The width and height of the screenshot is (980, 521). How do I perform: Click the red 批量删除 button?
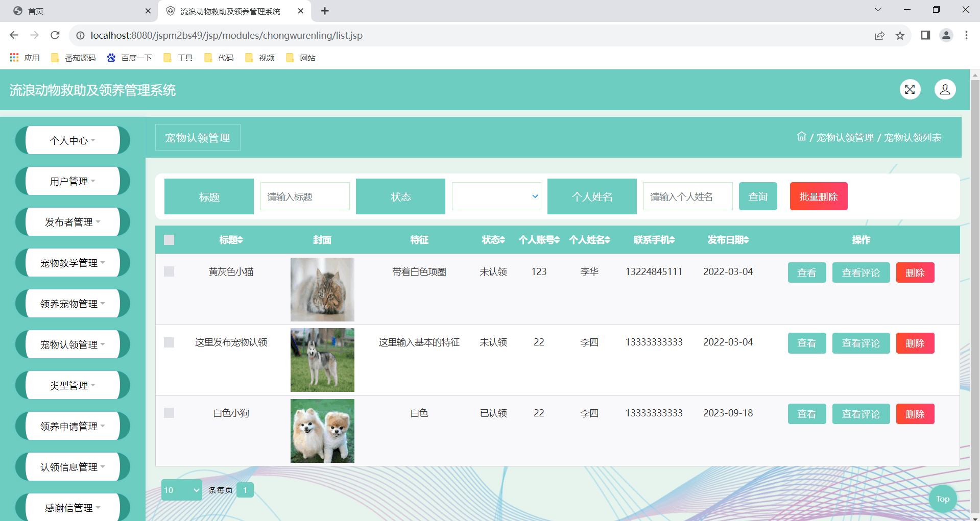point(819,196)
